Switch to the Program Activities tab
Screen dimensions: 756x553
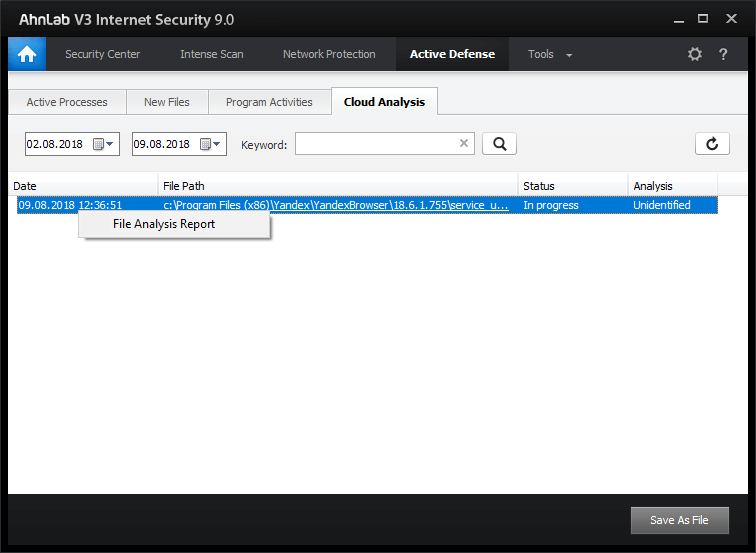pyautogui.click(x=269, y=102)
